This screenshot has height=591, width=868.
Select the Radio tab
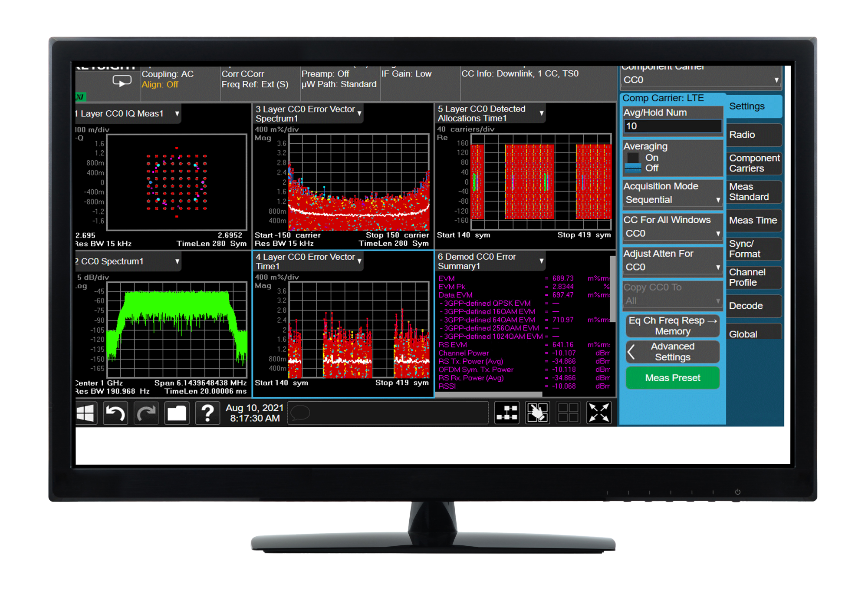pyautogui.click(x=753, y=135)
